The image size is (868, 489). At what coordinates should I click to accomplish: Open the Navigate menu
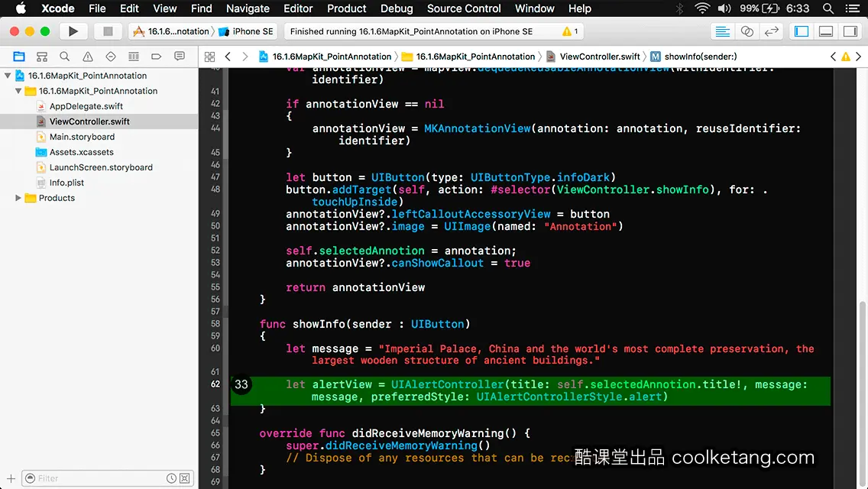(248, 8)
